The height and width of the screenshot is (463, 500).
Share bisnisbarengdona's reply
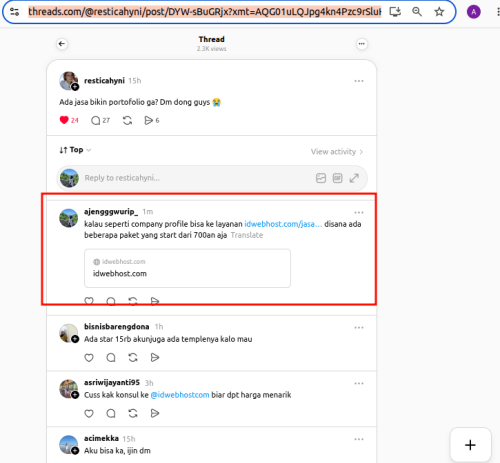click(155, 358)
